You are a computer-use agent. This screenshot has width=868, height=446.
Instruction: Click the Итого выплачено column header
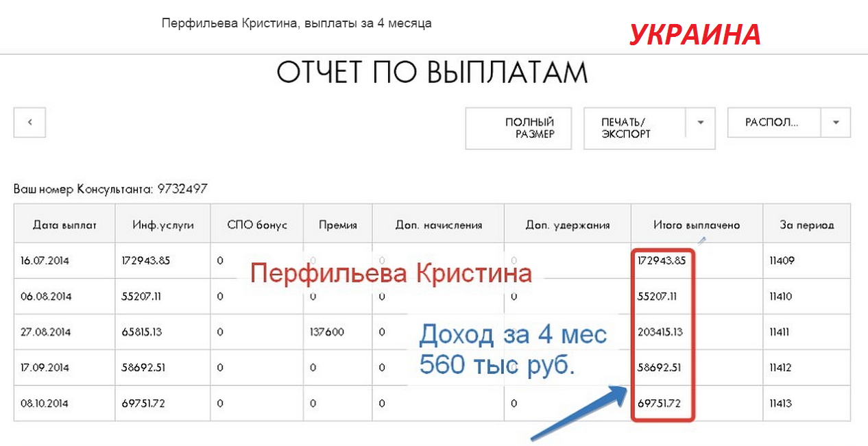click(697, 225)
